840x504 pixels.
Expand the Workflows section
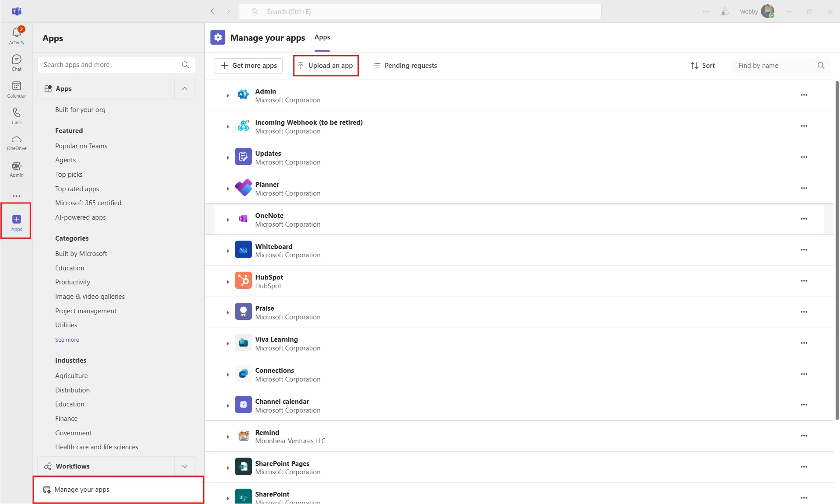(185, 466)
